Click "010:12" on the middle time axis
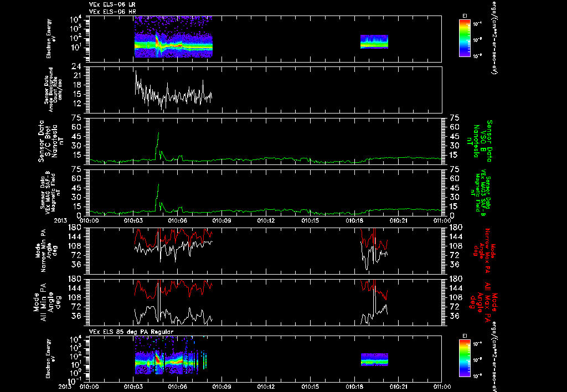 tap(266, 220)
